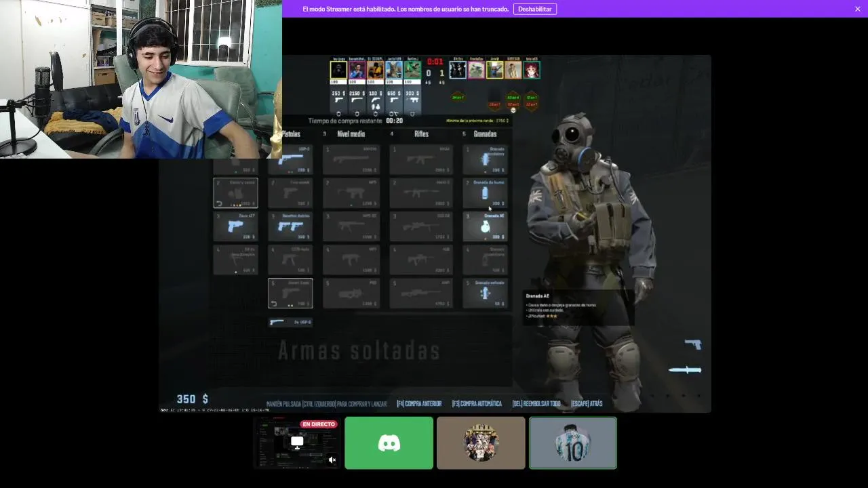Viewport: 868px width, 488px height.
Task: Click the knife loadout icon beside the character
Action: (x=685, y=369)
